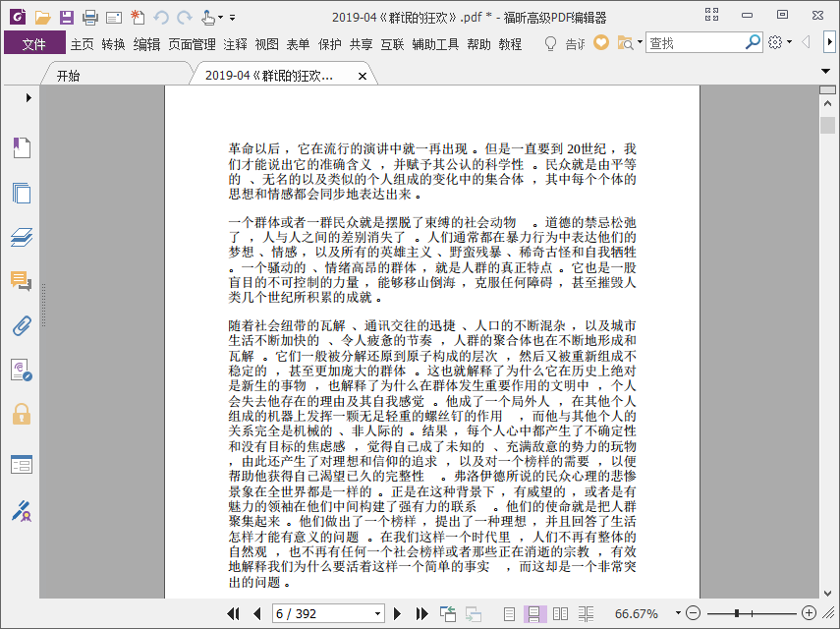Open the Digital Signatures panel icon
This screenshot has height=629, width=840.
(22, 511)
